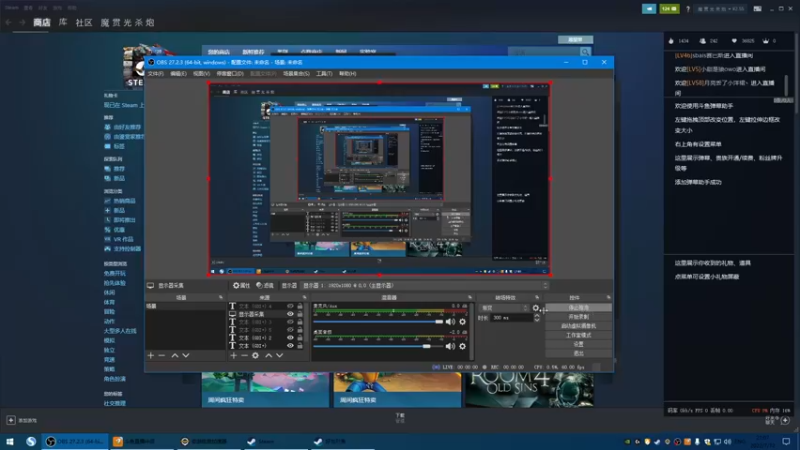Move selected source down in Sources list
The height and width of the screenshot is (450, 800).
(x=280, y=356)
